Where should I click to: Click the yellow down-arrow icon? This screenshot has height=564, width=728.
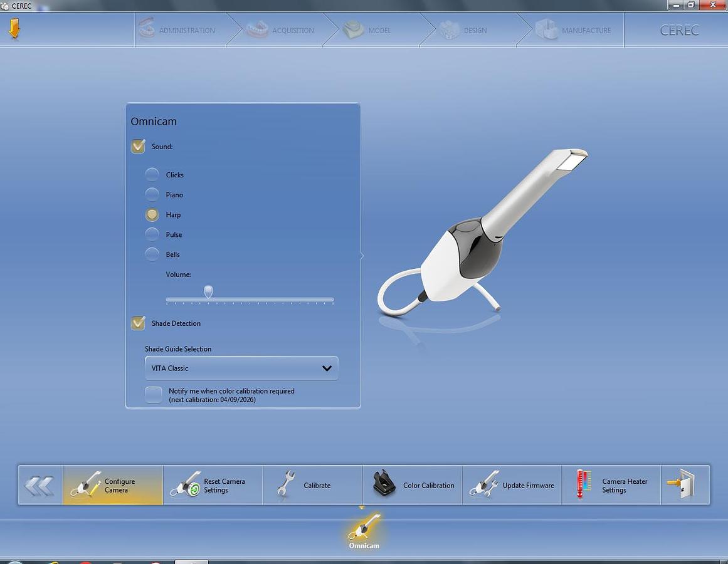point(15,28)
